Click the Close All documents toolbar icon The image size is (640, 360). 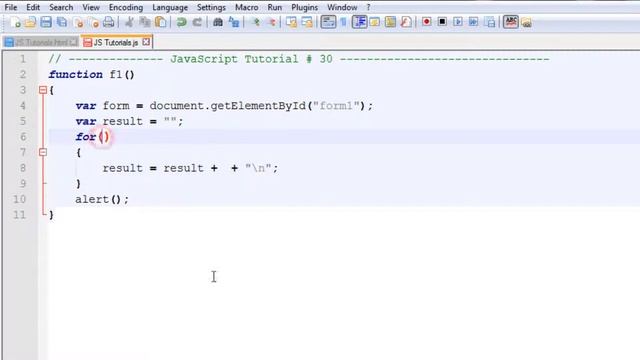point(93,22)
